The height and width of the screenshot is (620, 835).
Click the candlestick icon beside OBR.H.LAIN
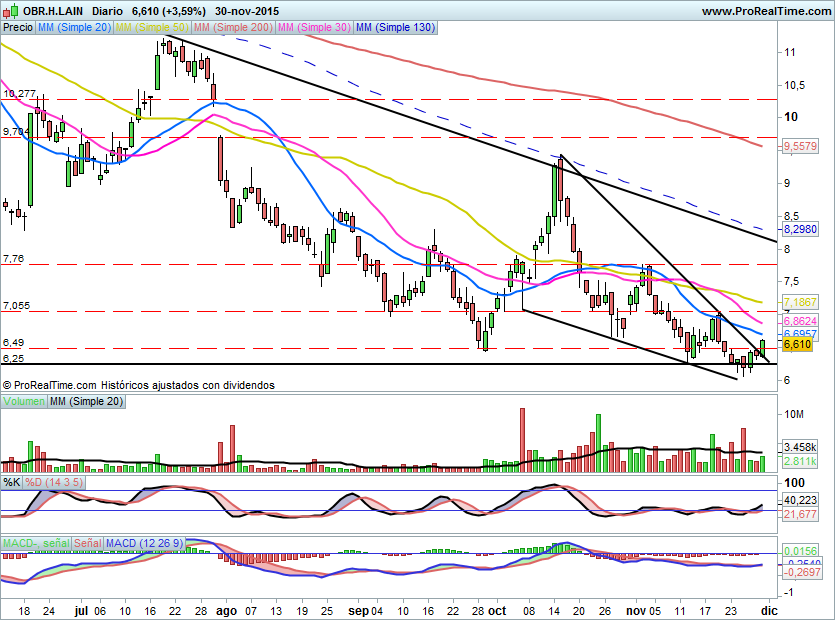(11, 11)
